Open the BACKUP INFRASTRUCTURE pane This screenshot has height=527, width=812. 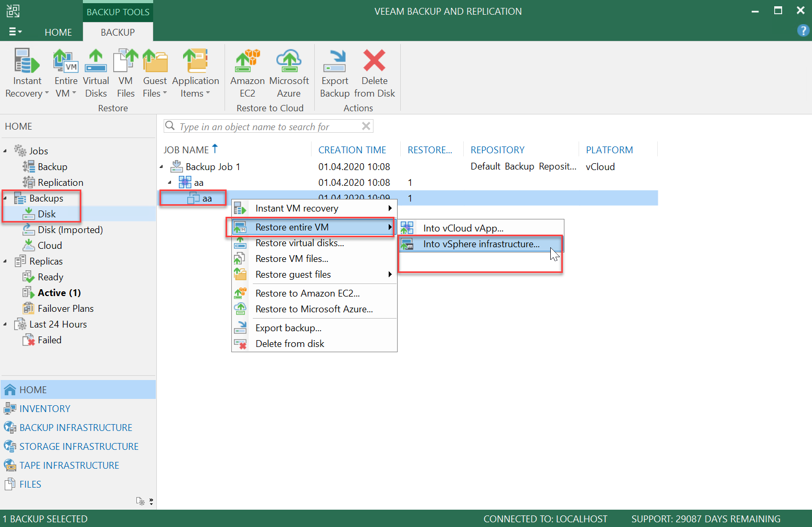[x=78, y=428]
